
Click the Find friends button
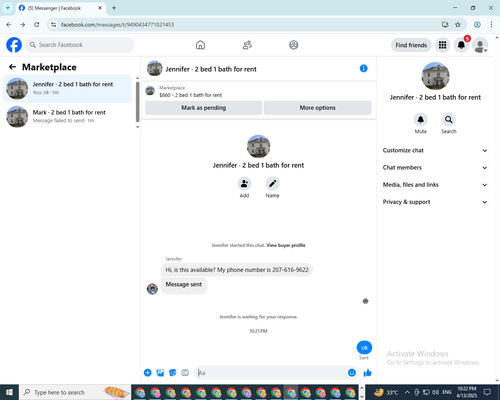(411, 45)
